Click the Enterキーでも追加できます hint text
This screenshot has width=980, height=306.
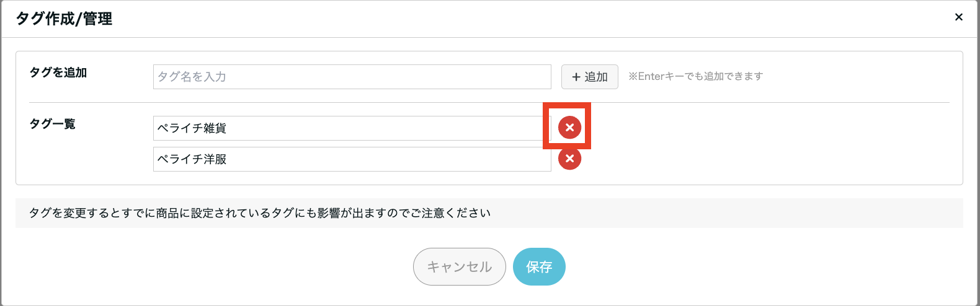695,76
